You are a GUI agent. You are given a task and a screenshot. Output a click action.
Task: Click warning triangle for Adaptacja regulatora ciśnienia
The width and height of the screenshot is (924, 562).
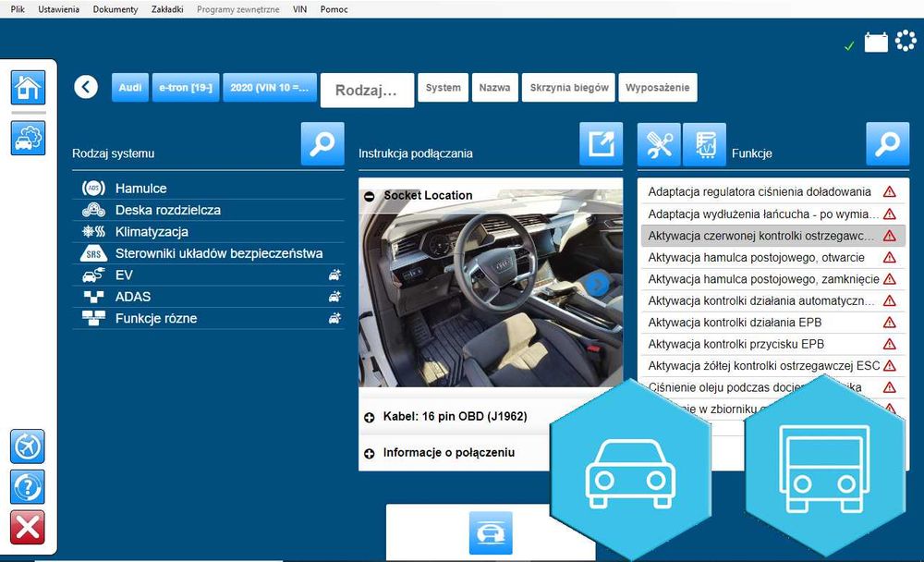(889, 191)
